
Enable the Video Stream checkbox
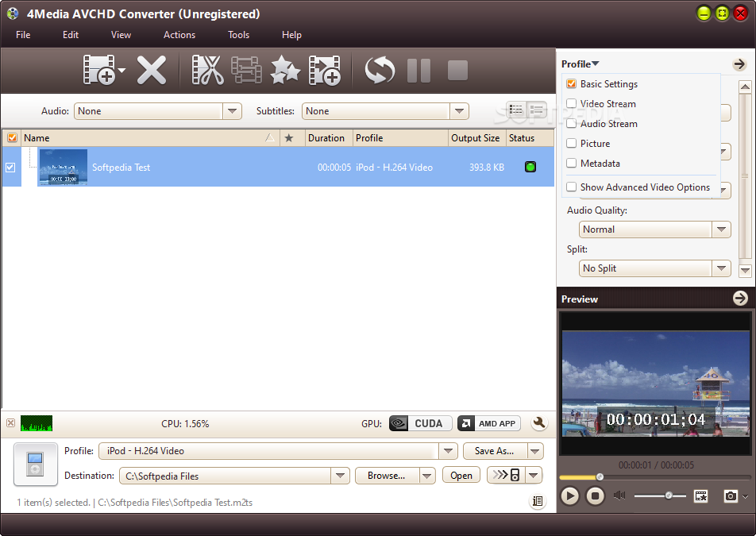pyautogui.click(x=571, y=103)
